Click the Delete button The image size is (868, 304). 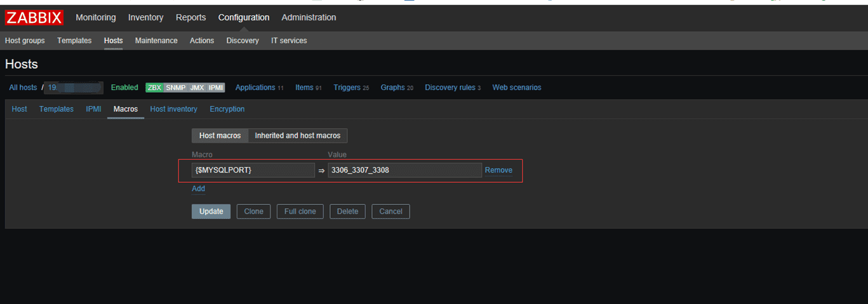click(348, 211)
